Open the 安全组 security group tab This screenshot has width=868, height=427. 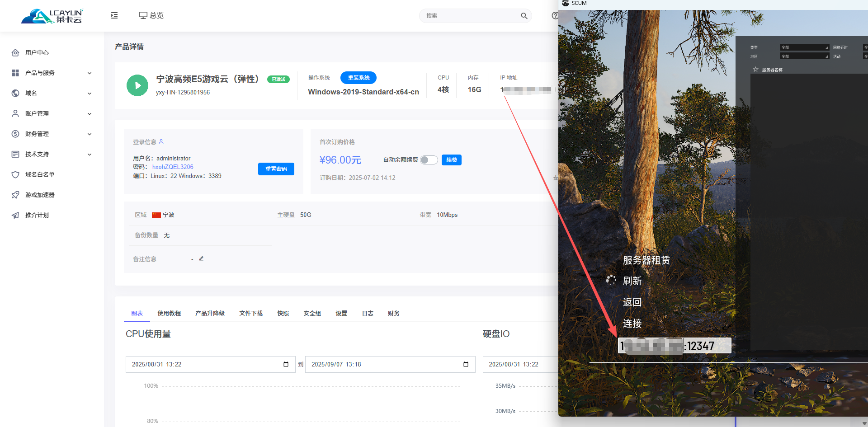click(x=312, y=313)
